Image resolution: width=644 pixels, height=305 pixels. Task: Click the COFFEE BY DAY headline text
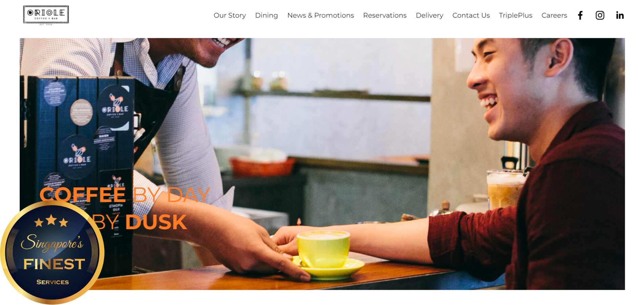pos(125,195)
